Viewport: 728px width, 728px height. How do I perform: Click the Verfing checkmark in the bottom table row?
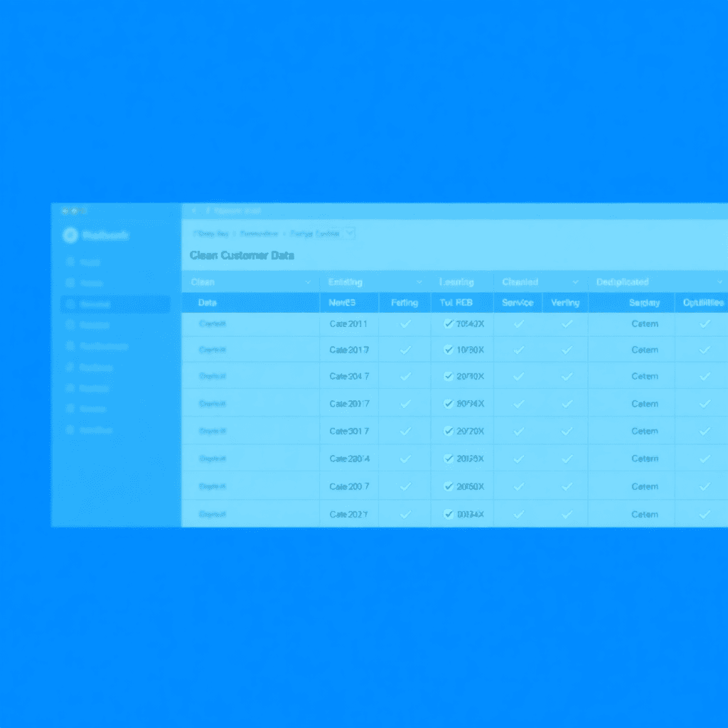point(567,514)
